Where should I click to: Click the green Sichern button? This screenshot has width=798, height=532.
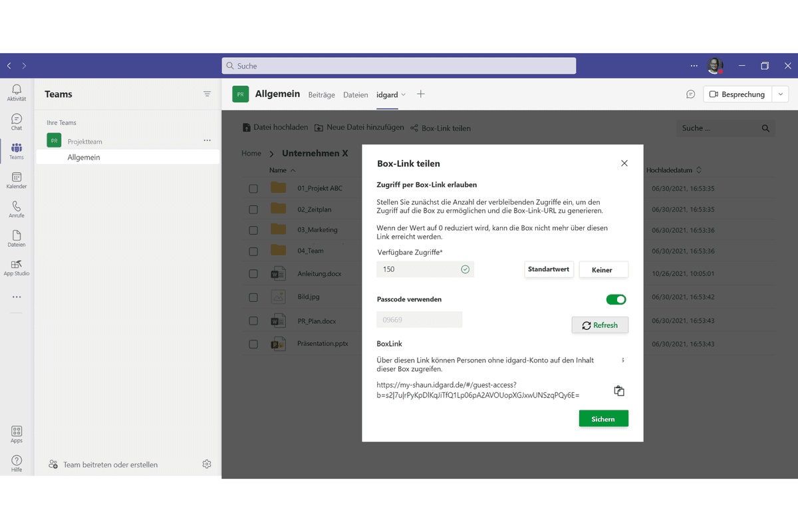[604, 419]
